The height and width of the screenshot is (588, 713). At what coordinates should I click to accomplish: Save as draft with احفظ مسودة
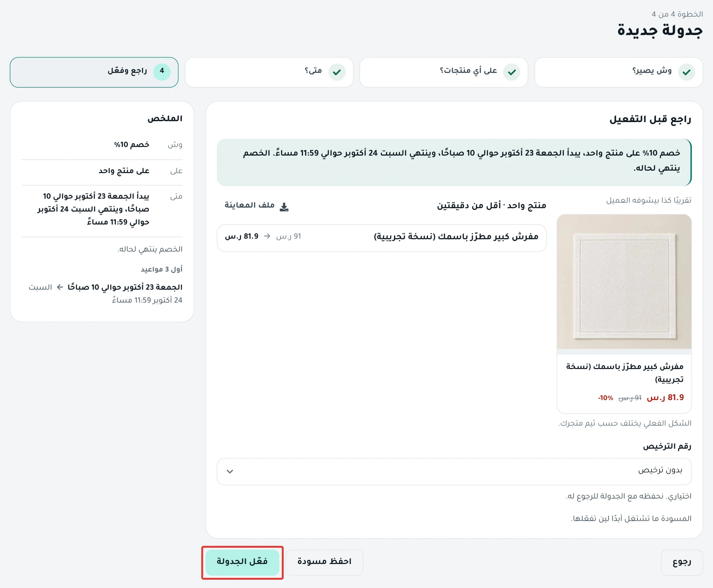[x=324, y=562]
